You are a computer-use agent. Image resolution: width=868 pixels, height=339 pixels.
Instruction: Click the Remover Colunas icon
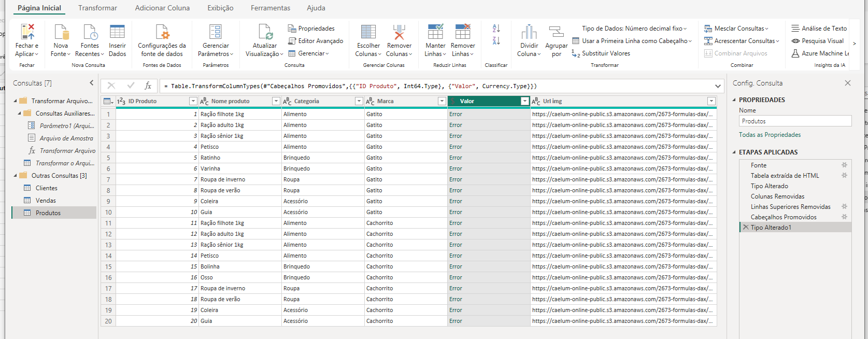pyautogui.click(x=399, y=32)
